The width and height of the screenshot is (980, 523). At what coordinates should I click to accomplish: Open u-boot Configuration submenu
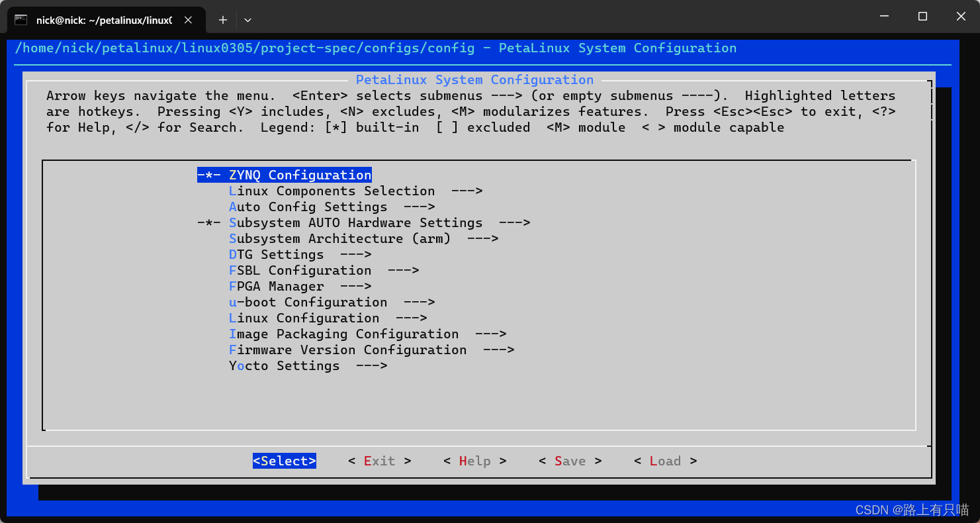[x=332, y=302]
